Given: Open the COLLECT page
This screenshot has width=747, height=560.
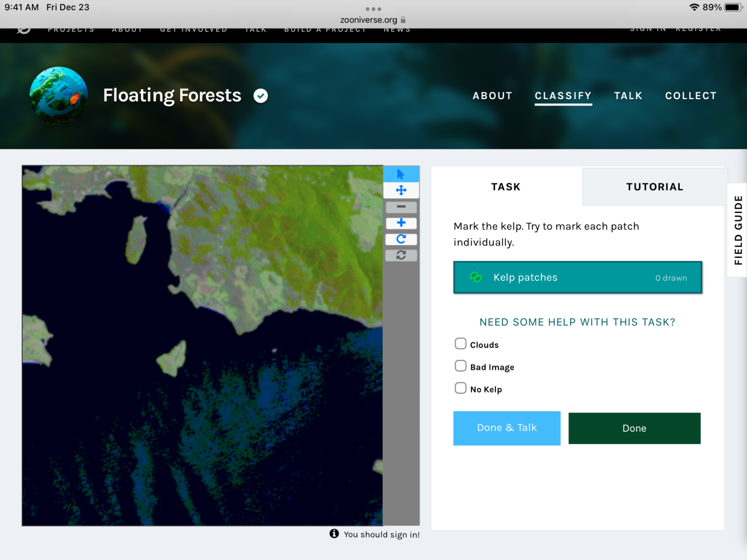Looking at the screenshot, I should (691, 96).
